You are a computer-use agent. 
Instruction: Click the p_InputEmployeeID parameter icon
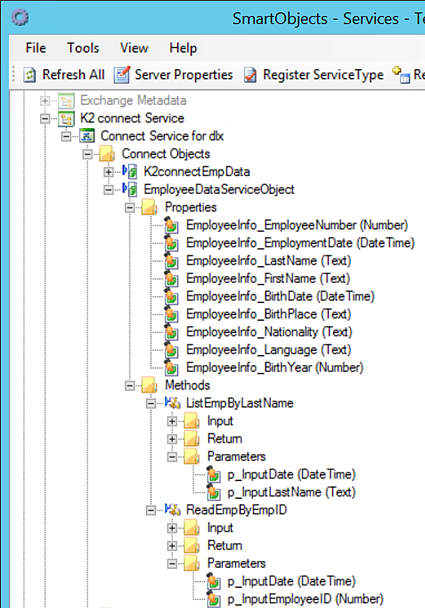point(213,599)
